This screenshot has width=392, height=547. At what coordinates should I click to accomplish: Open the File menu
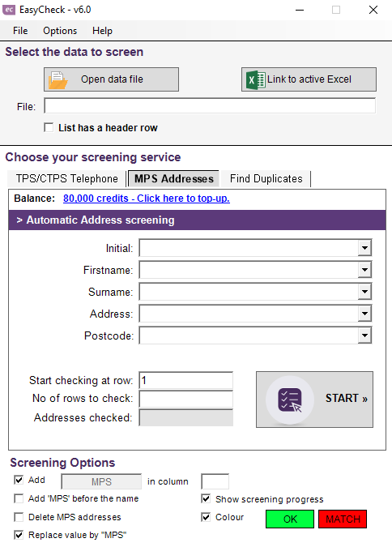click(x=20, y=31)
